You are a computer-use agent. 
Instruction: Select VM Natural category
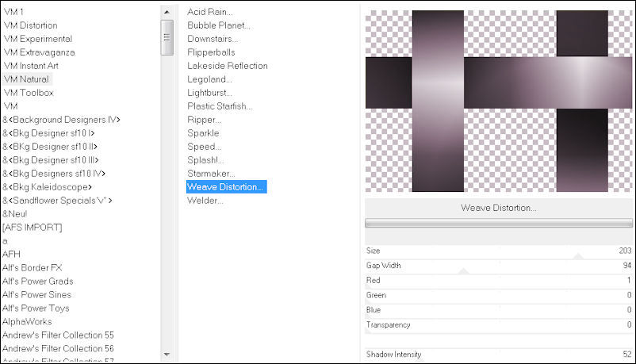point(26,79)
